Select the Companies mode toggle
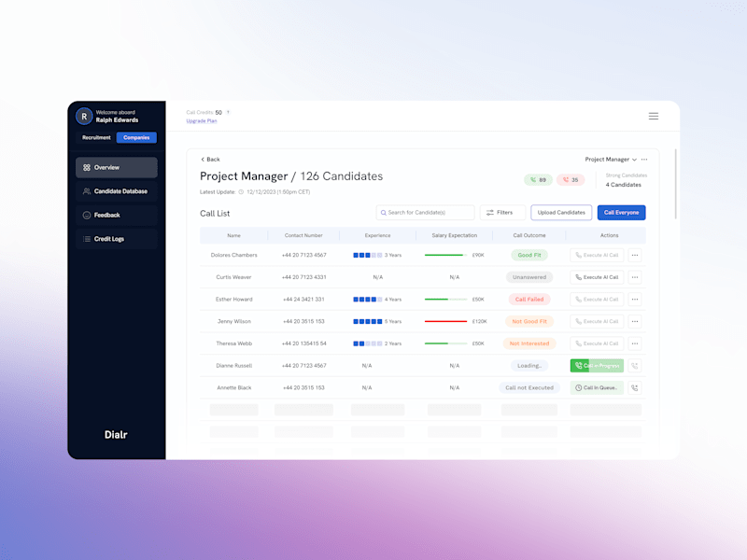Viewport: 747px width, 560px height. pos(136,137)
